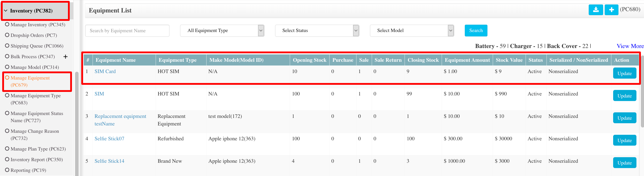Open the SIM equipment link in row 2

click(x=99, y=94)
